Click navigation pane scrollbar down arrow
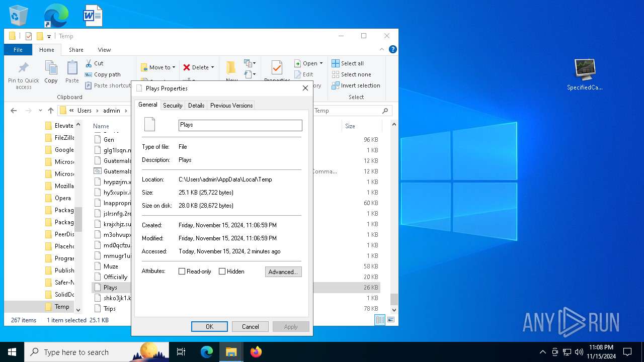Image resolution: width=644 pixels, height=362 pixels. tap(78, 310)
